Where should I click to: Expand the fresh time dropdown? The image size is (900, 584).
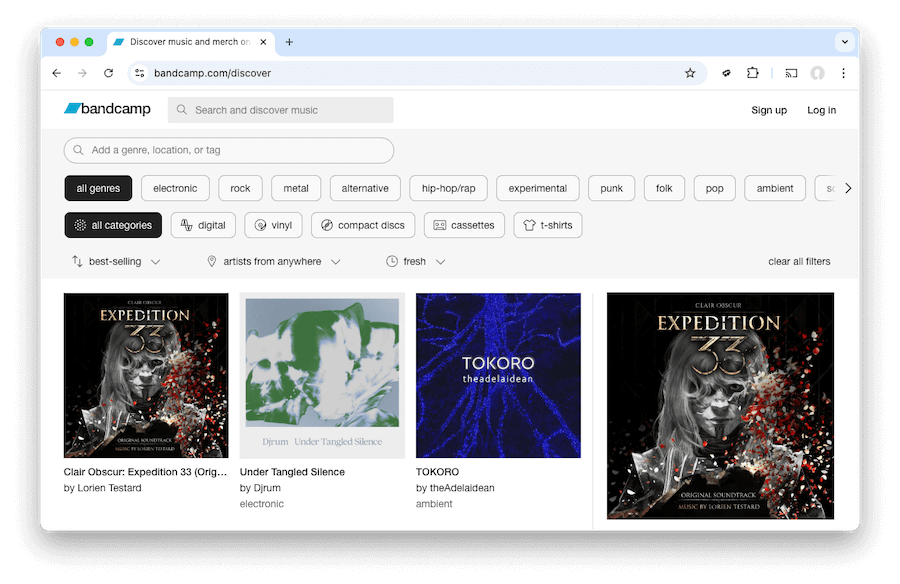tap(416, 261)
